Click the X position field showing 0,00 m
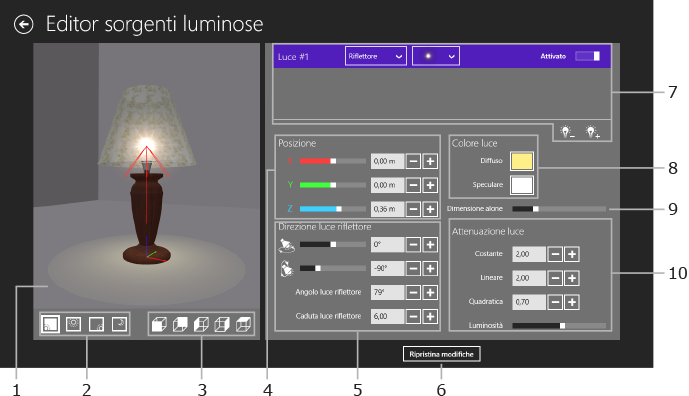This screenshot has width=689, height=396. click(x=387, y=161)
